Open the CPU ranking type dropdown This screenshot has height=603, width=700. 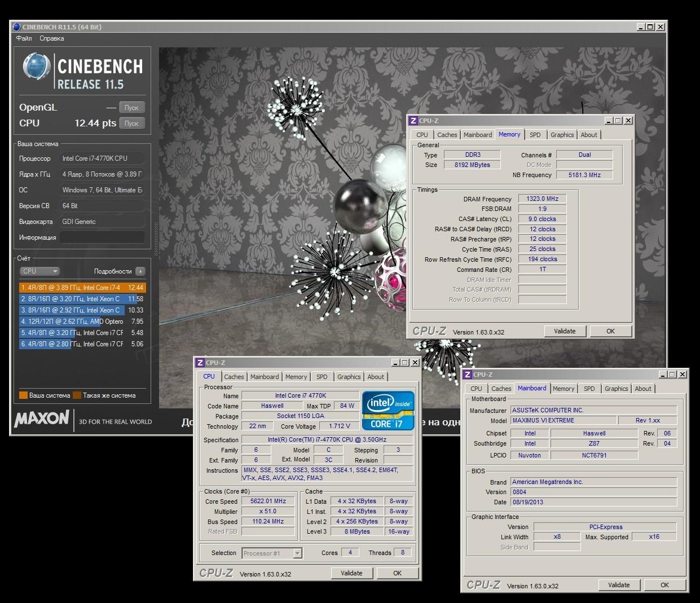[39, 271]
